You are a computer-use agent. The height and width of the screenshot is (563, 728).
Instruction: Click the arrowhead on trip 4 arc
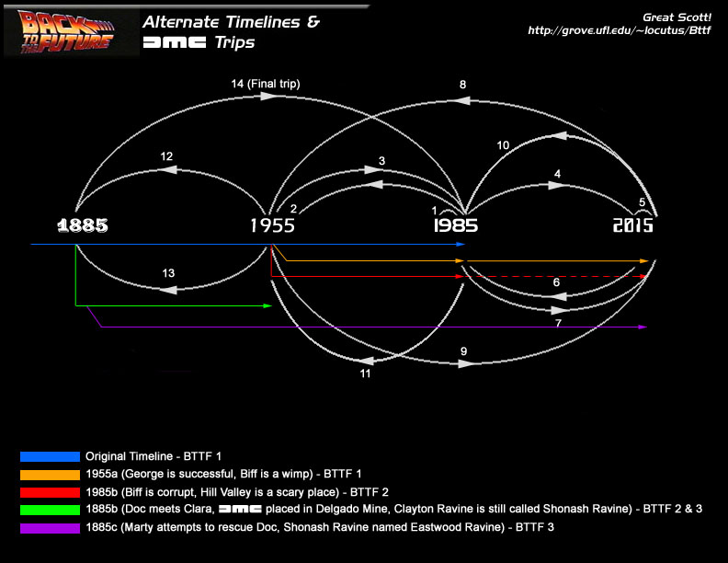tap(556, 185)
